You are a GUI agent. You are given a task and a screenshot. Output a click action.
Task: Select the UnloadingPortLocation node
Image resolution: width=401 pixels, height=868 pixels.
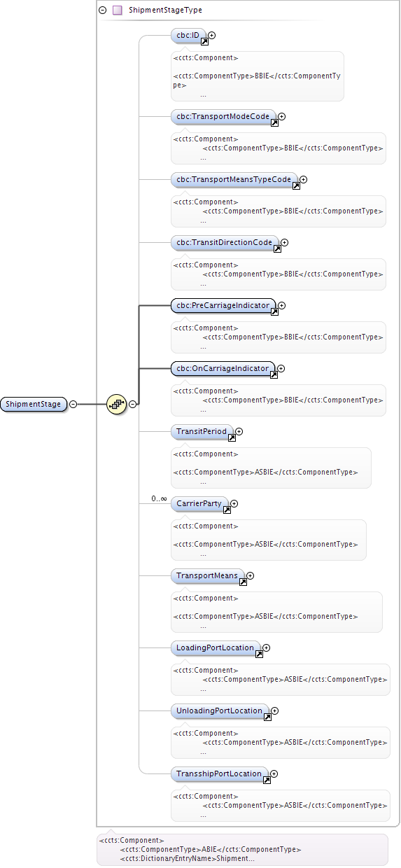point(220,711)
